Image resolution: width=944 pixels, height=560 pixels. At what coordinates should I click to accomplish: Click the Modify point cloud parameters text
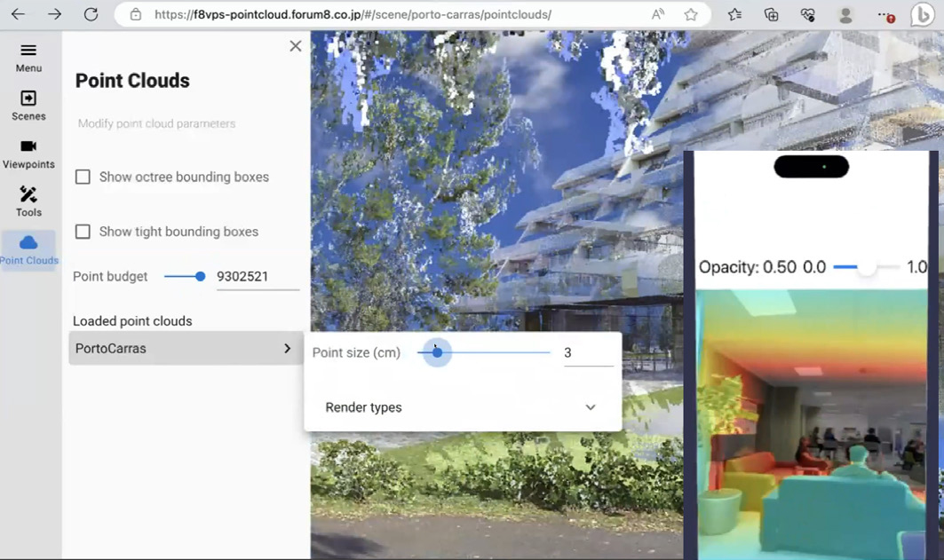pos(156,123)
